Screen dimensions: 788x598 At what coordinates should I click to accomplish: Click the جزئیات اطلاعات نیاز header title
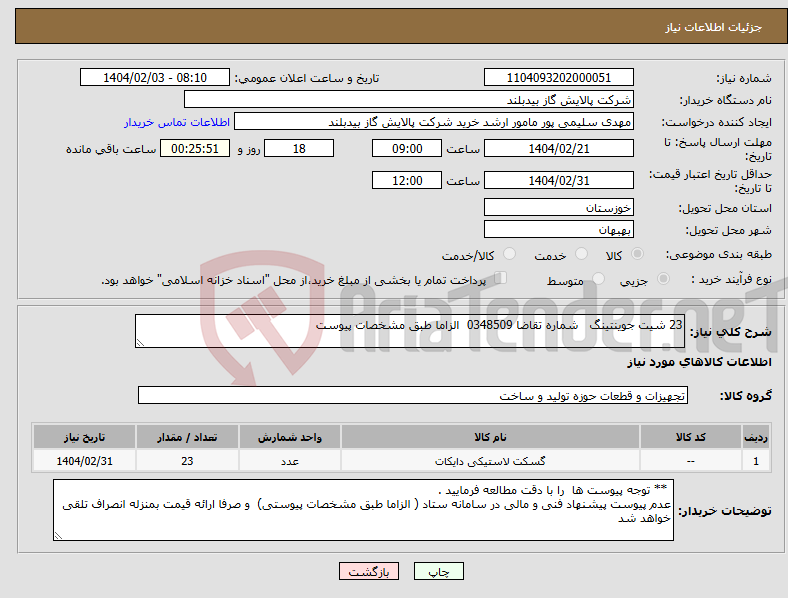click(714, 27)
